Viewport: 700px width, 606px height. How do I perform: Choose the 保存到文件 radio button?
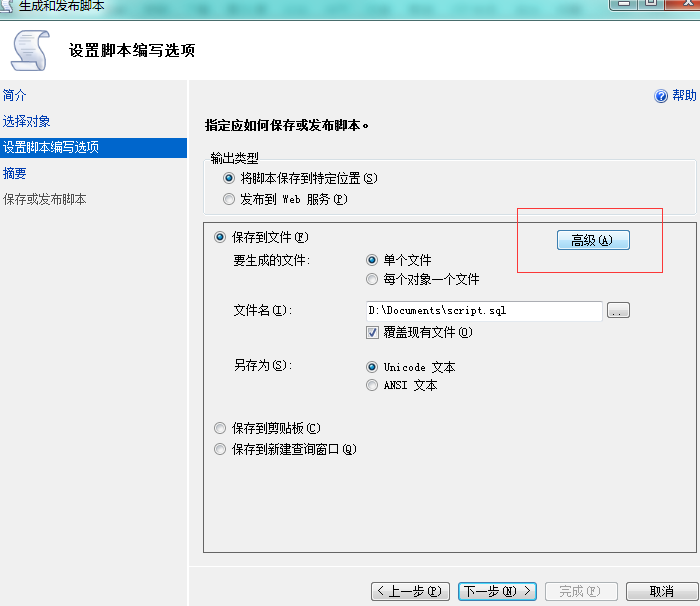[220, 238]
